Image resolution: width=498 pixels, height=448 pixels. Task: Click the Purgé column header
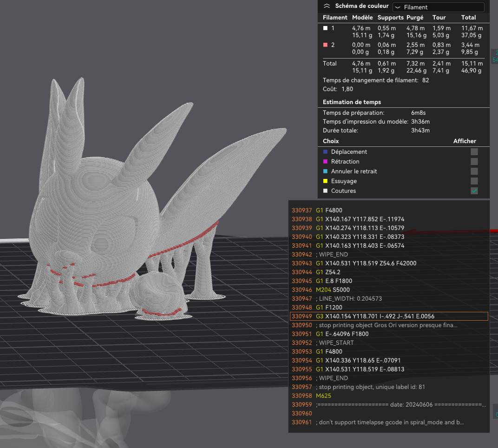point(415,18)
